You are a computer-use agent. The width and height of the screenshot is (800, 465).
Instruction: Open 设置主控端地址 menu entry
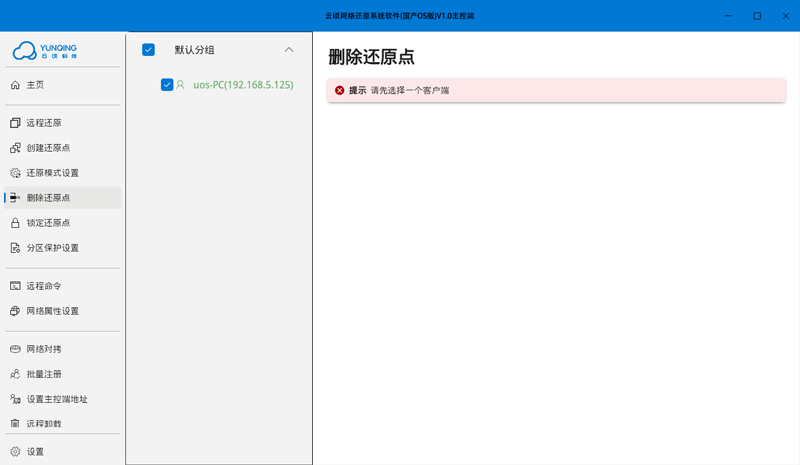(x=63, y=399)
